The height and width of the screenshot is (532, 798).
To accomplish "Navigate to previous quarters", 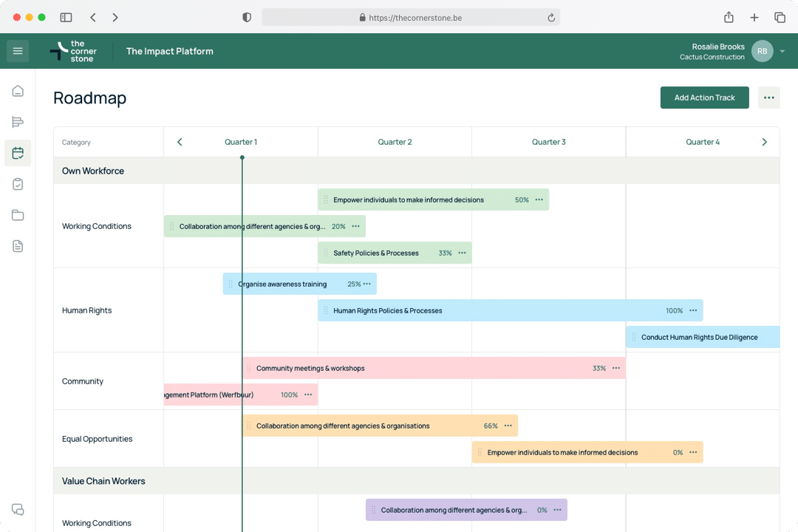I will pyautogui.click(x=180, y=142).
